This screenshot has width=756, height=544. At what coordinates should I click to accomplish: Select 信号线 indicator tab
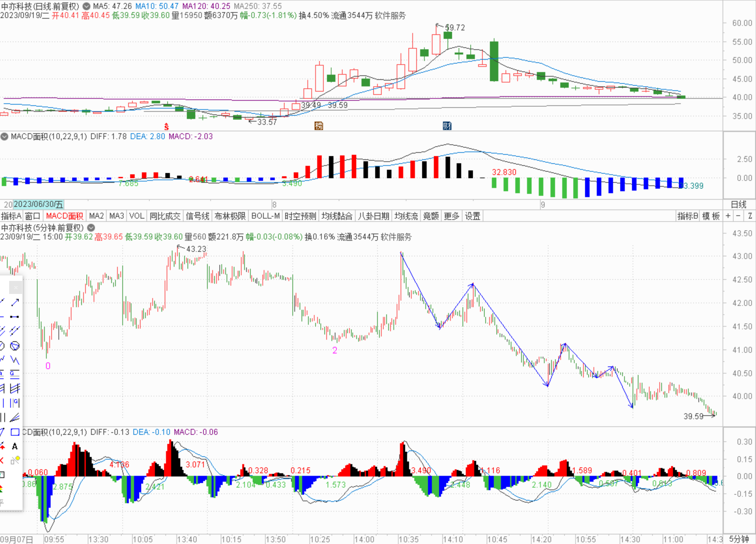[198, 216]
